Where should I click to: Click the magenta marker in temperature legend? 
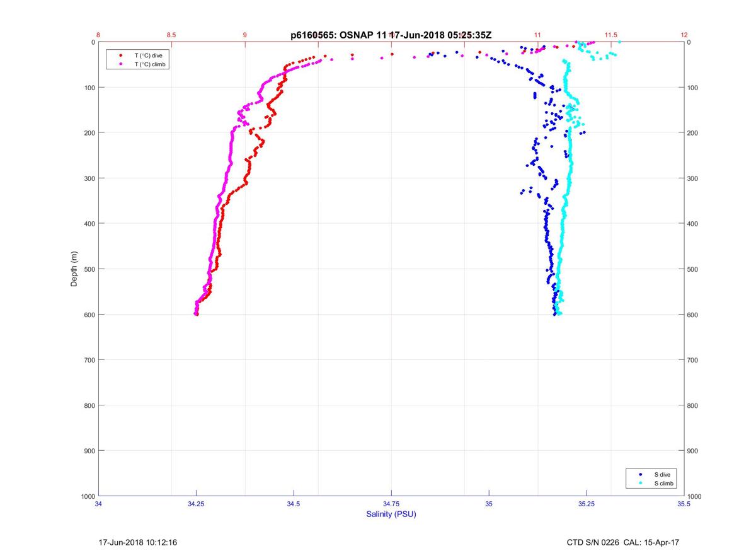[x=120, y=64]
